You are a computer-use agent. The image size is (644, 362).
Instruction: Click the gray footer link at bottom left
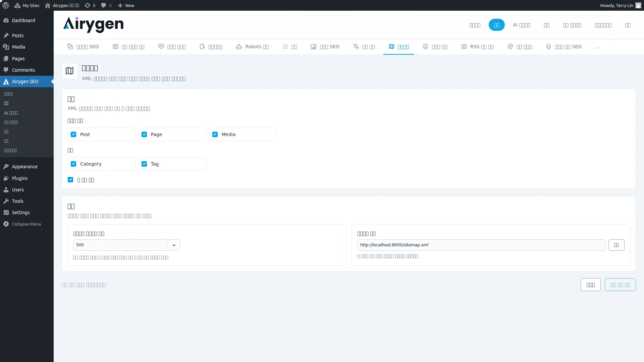point(84,285)
